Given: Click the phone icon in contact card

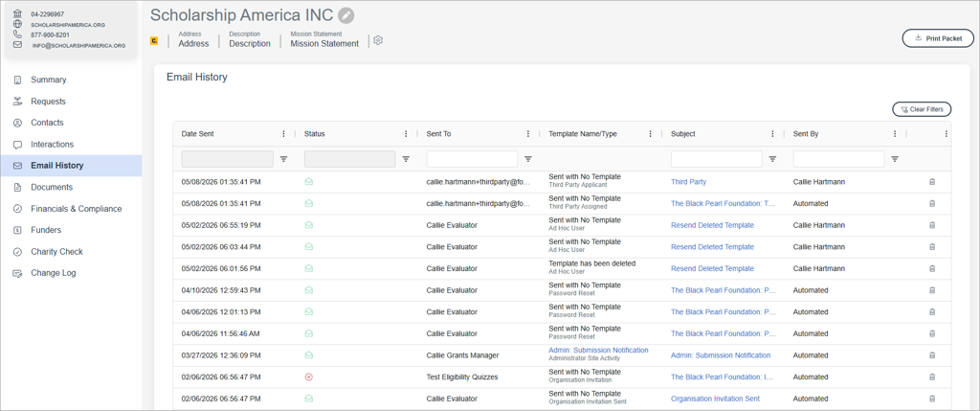Looking at the screenshot, I should (x=17, y=34).
